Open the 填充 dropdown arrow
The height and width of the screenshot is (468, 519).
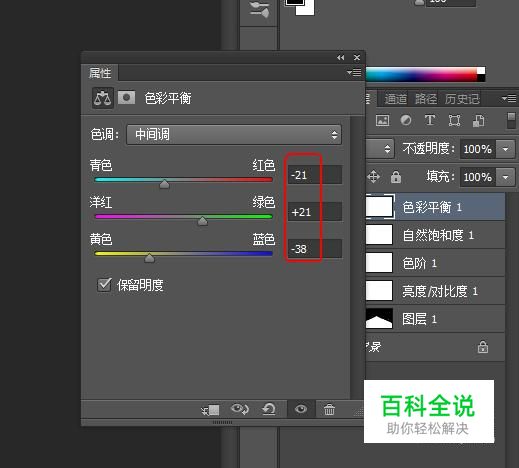click(x=505, y=177)
